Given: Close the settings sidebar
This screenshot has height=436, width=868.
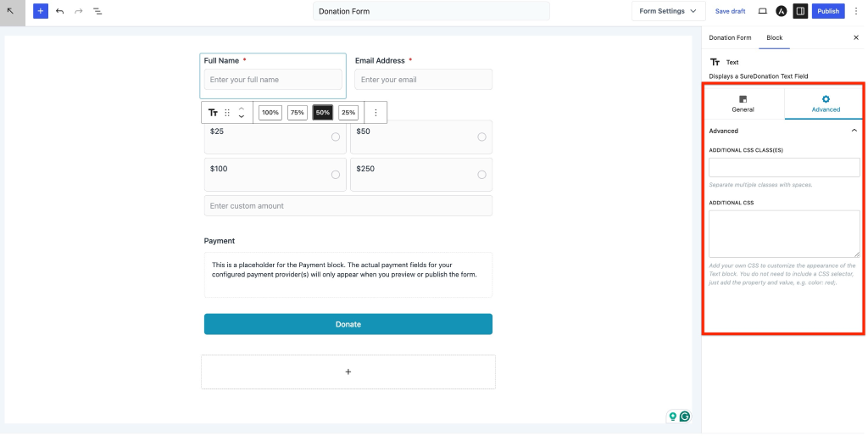Looking at the screenshot, I should pyautogui.click(x=856, y=37).
